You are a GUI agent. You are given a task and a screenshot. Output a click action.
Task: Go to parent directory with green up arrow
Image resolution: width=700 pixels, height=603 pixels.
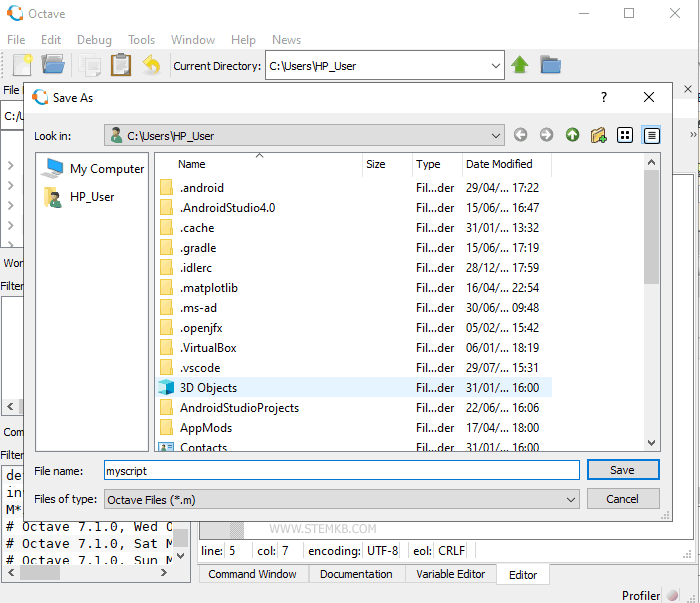click(572, 135)
